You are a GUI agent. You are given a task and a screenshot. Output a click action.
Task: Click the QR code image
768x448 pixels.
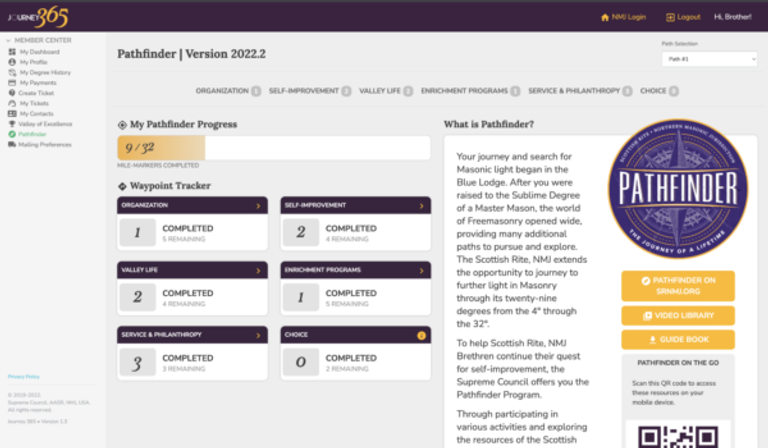pyautogui.click(x=678, y=436)
